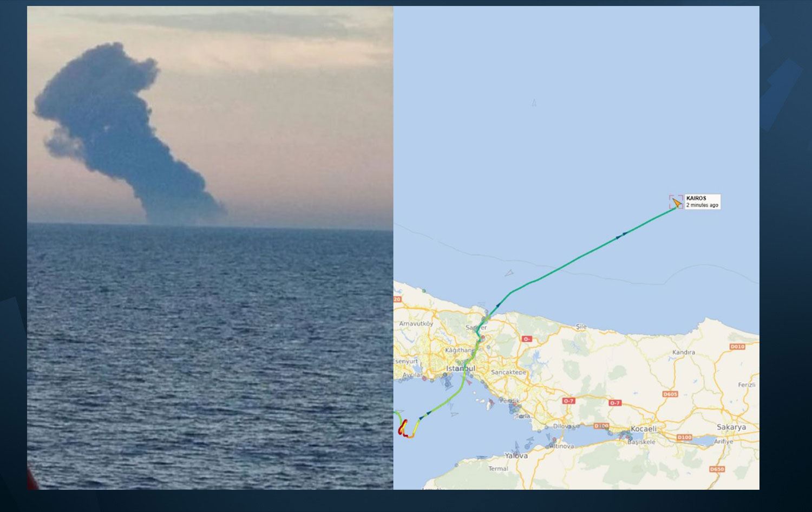Select the Sakarya city label

click(731, 427)
